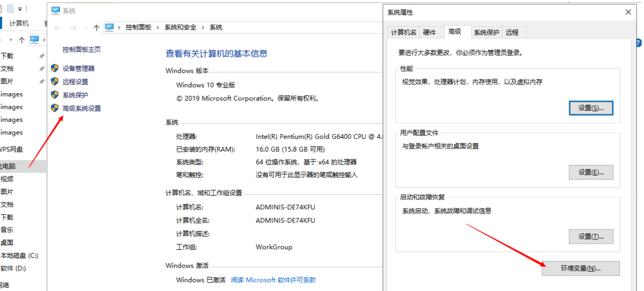Click ADMINIS-DE74KFU computer name value
Screen dimensions: 644x291
click(286, 207)
